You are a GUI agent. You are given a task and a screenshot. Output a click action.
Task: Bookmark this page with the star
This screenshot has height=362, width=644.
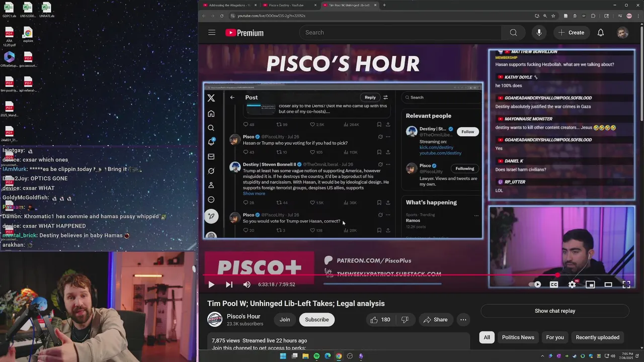(x=553, y=16)
